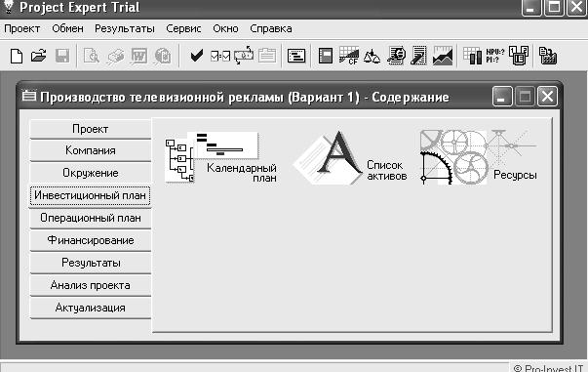Viewport: 588px width, 372px height.
Task: Open the Сервис menu
Action: point(183,29)
